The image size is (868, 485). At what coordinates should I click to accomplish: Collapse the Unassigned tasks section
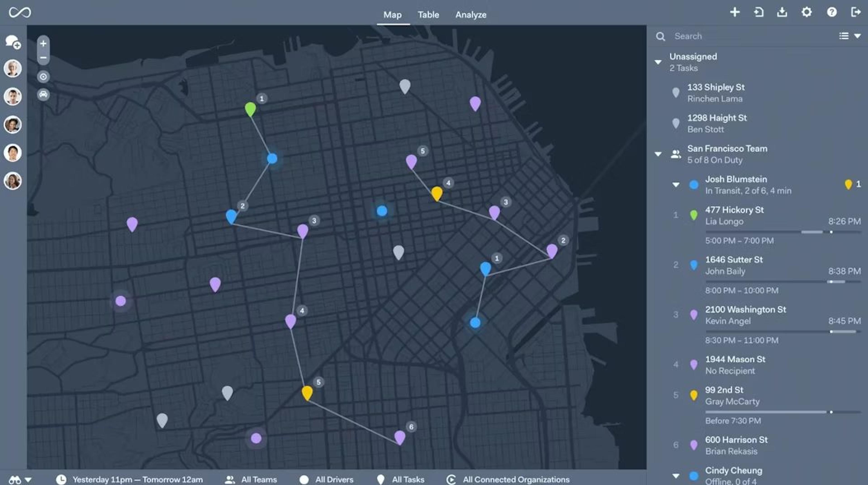(658, 62)
